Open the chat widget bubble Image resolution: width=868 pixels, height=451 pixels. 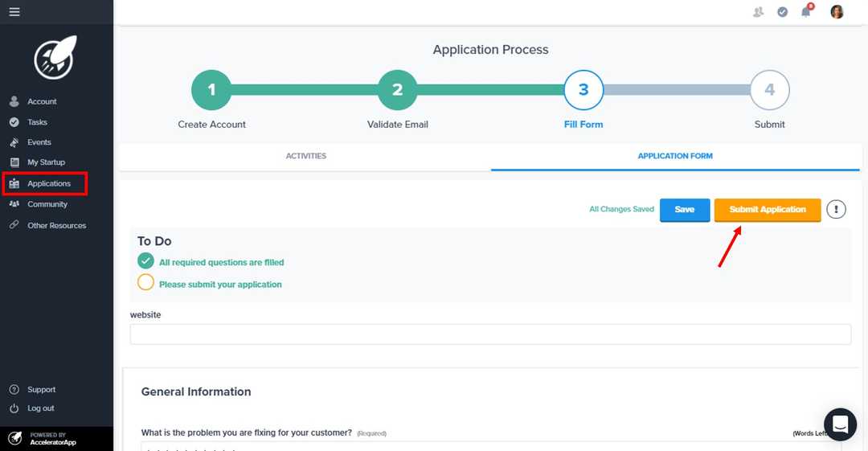click(x=841, y=424)
